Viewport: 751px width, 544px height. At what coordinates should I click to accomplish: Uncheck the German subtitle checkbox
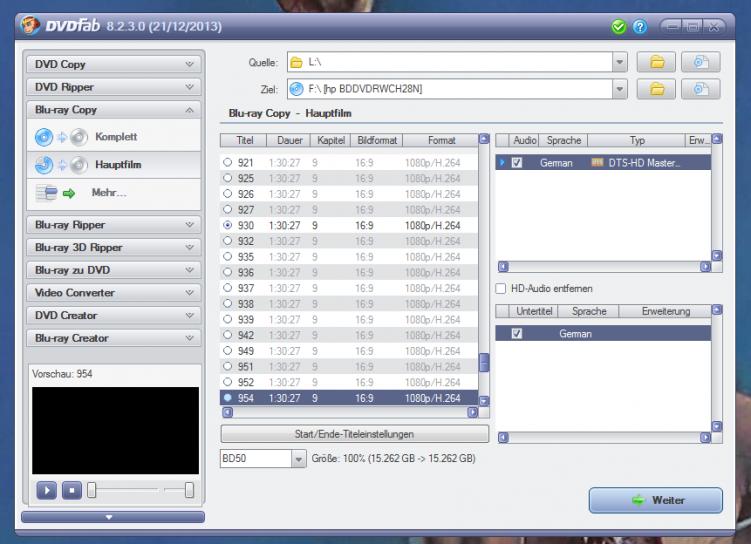[x=517, y=333]
